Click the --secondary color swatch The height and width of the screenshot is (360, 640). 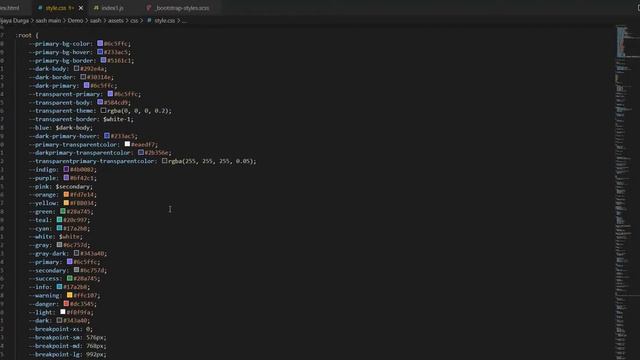(76, 270)
